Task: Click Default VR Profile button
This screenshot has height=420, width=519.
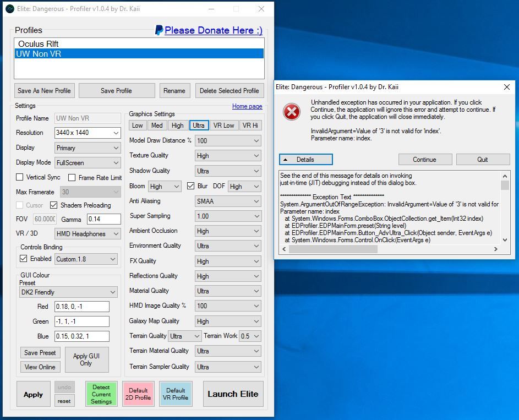Action: click(x=176, y=394)
